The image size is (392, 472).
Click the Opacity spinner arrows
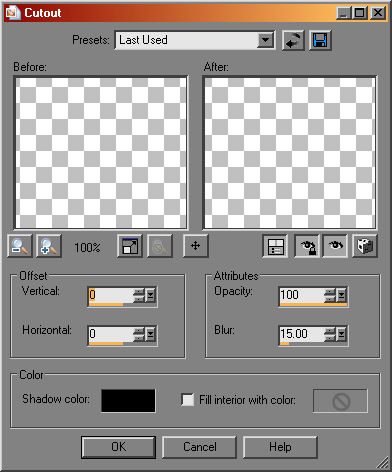(330, 295)
